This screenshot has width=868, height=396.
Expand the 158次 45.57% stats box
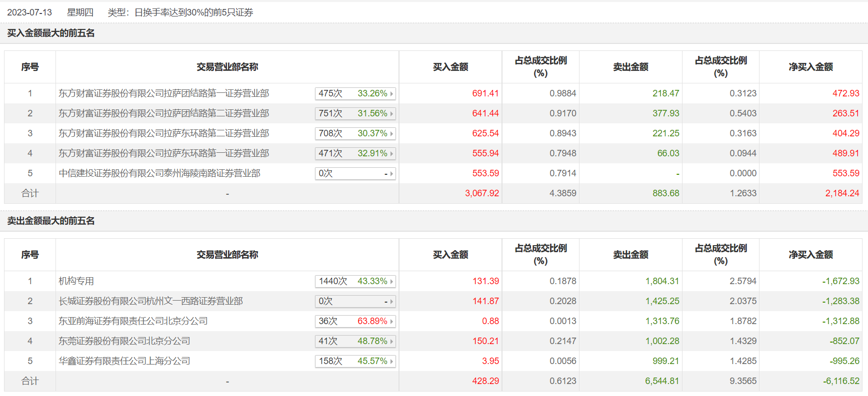tap(355, 361)
